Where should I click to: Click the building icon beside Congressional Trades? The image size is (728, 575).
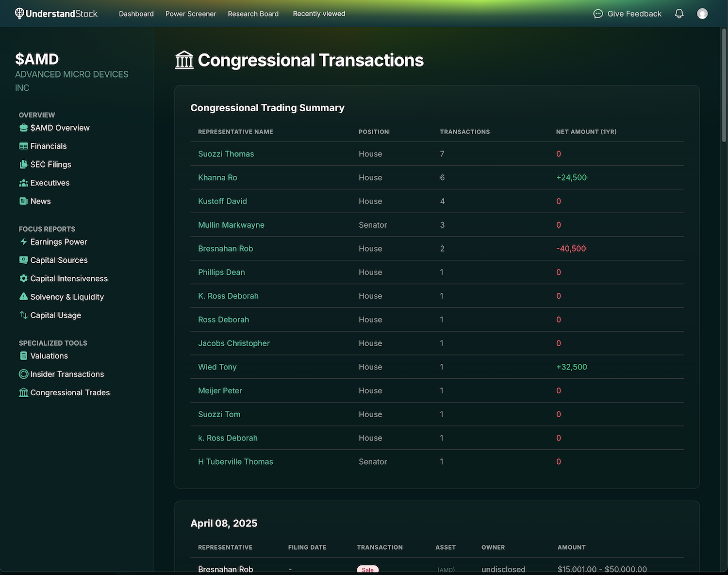coord(23,392)
